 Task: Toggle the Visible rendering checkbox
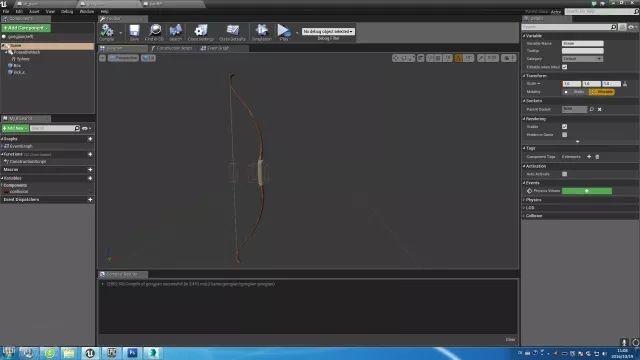[564, 127]
